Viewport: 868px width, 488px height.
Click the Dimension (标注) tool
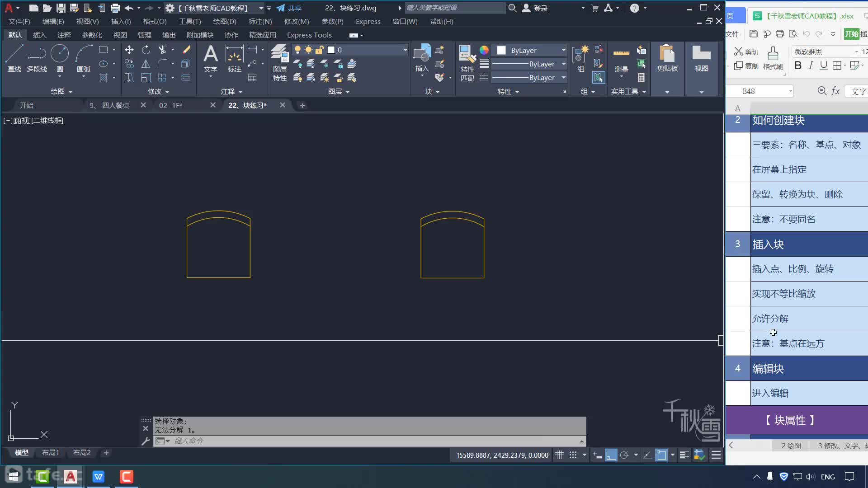click(x=234, y=58)
